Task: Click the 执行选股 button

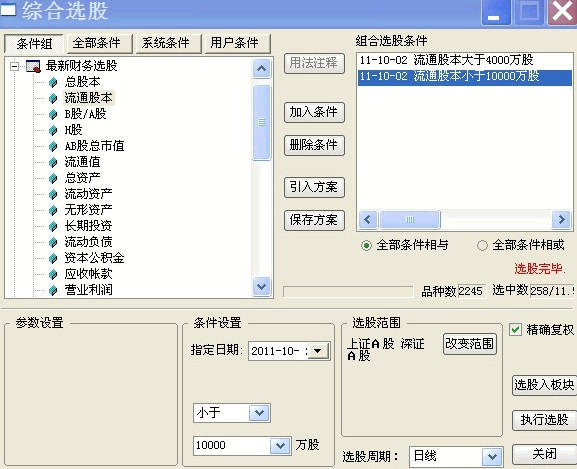Action: (544, 420)
